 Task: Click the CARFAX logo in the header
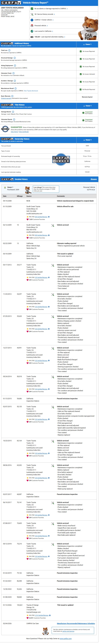tap(11, 3)
